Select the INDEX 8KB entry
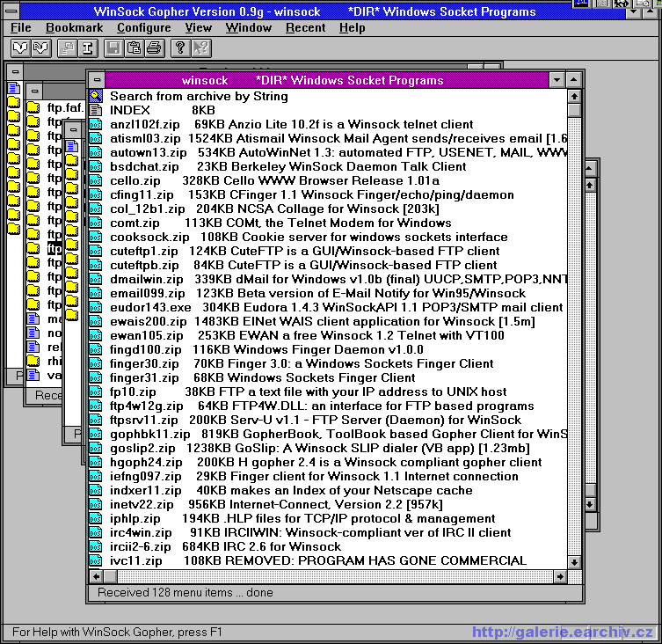The height and width of the screenshot is (644, 662). pyautogui.click(x=163, y=110)
